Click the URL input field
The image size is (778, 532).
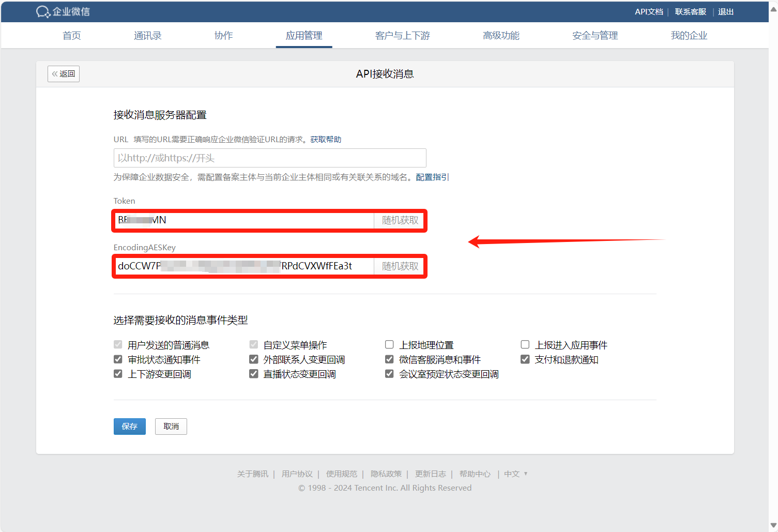[270, 158]
